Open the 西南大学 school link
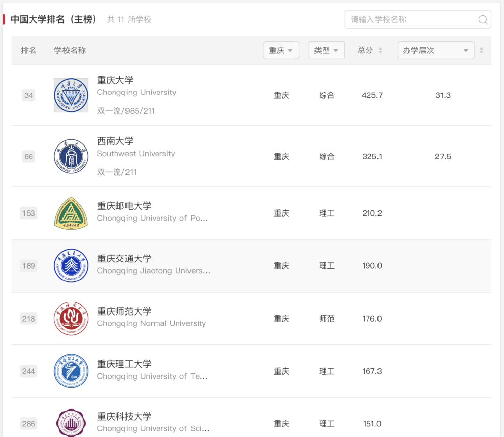 [x=115, y=141]
